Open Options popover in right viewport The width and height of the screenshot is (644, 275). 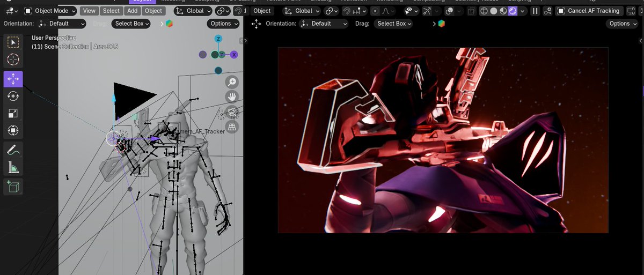click(623, 24)
